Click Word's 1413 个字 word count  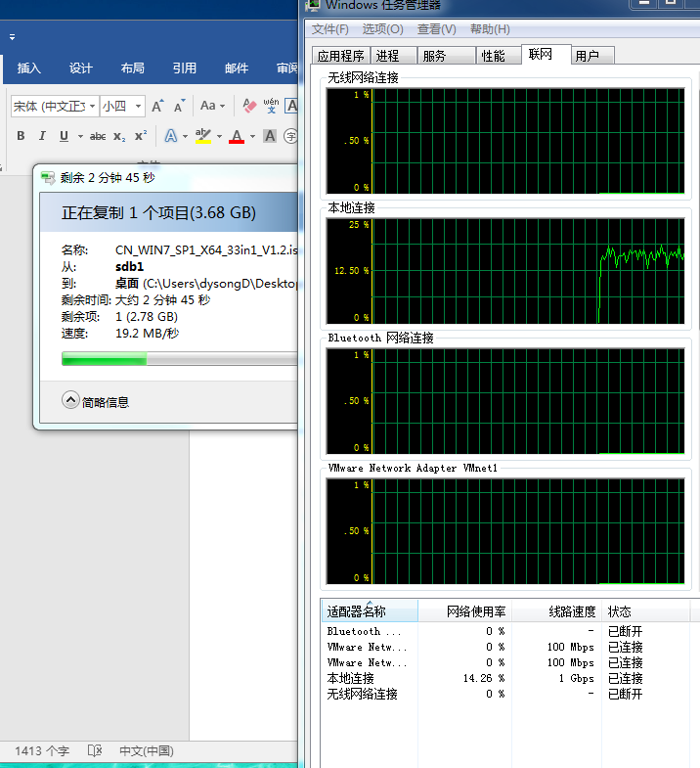click(x=42, y=750)
